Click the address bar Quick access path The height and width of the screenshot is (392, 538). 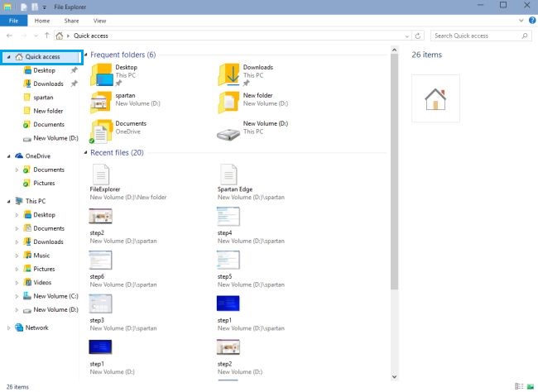coord(90,36)
